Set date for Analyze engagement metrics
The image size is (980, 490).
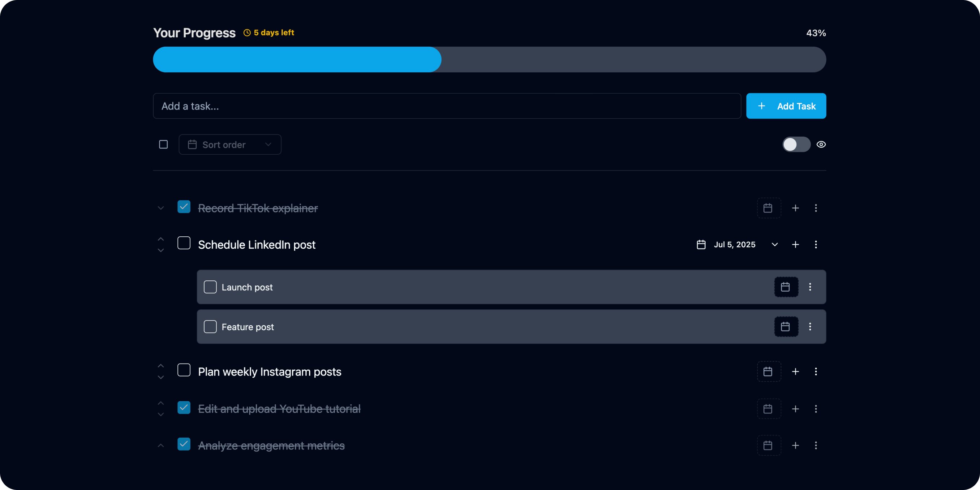point(768,446)
